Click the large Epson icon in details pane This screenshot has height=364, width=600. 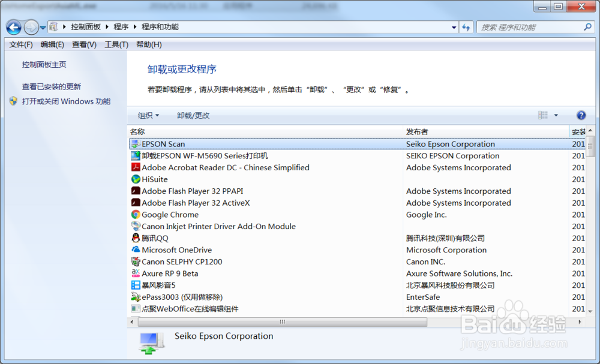click(x=152, y=342)
